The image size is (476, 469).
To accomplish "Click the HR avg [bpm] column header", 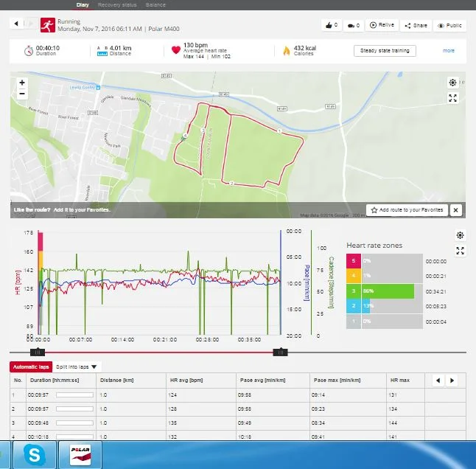I will tap(186, 381).
